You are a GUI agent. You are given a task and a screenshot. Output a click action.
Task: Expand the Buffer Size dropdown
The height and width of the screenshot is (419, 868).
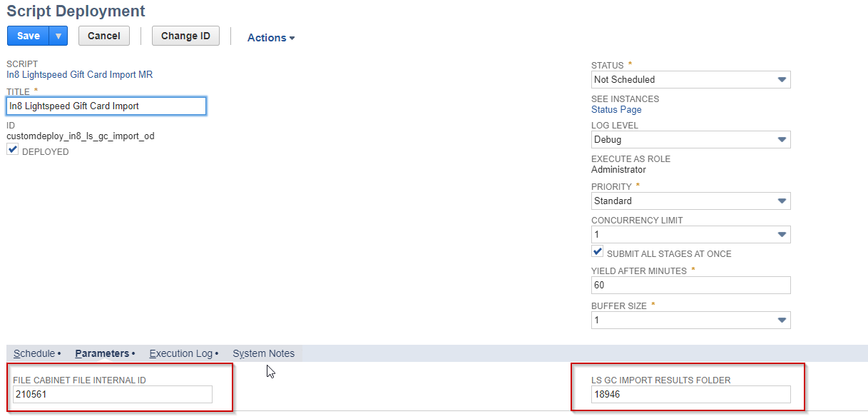click(690, 320)
